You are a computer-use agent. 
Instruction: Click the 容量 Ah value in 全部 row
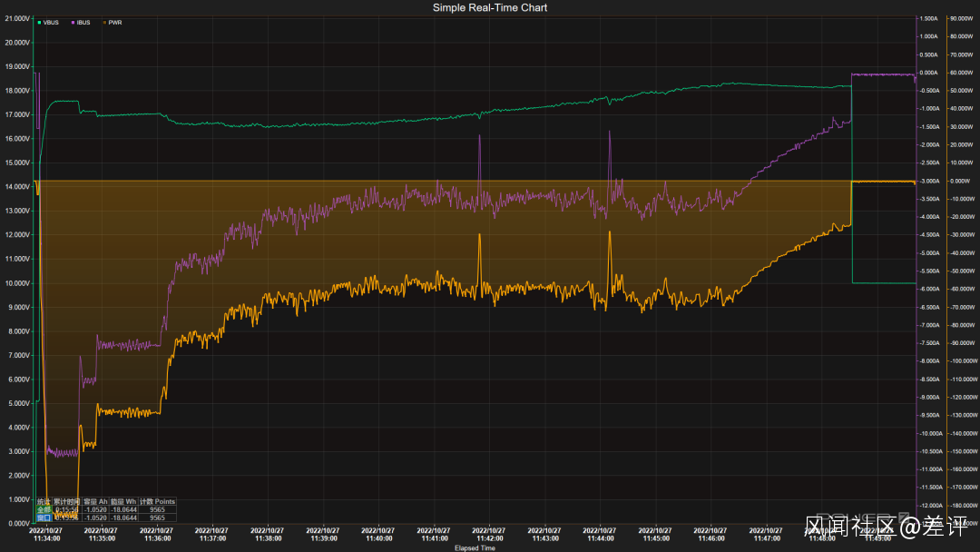95,510
